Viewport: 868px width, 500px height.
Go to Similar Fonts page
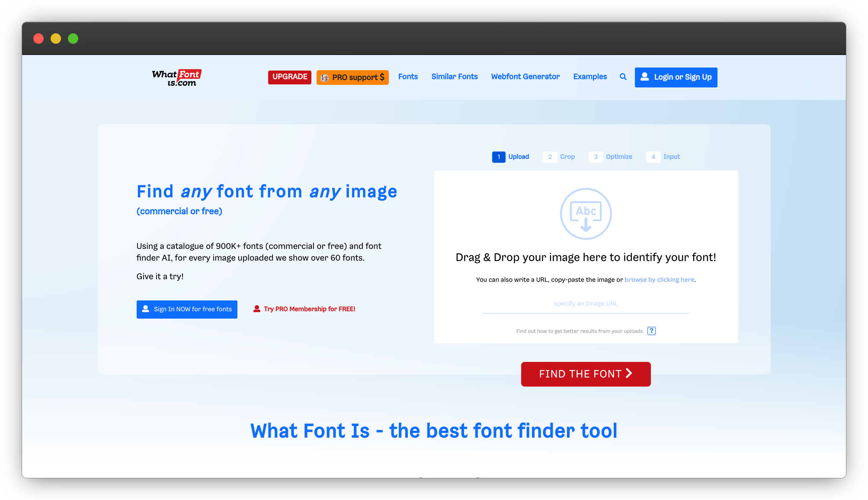click(455, 77)
